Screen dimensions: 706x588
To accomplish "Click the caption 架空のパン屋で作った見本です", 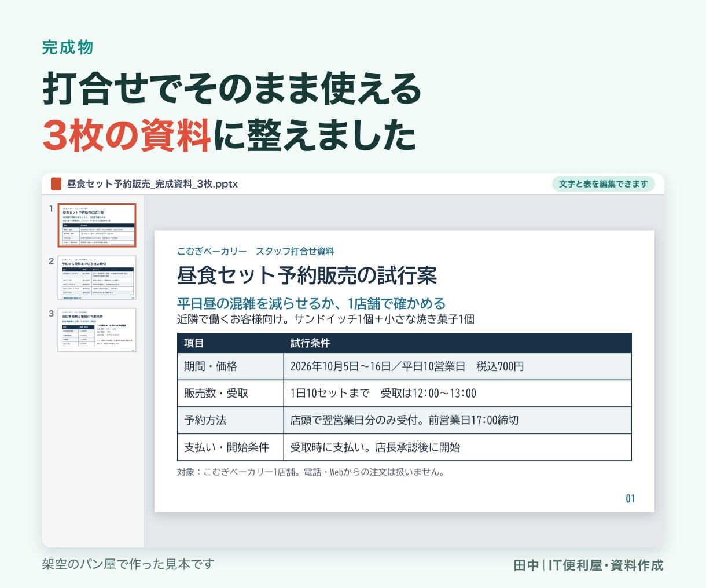I will click(x=128, y=564).
